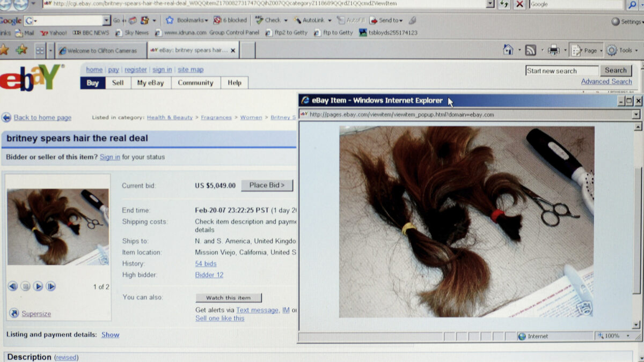Open Favorites Center star icon
Screen dimensions: 644x362
point(4,50)
